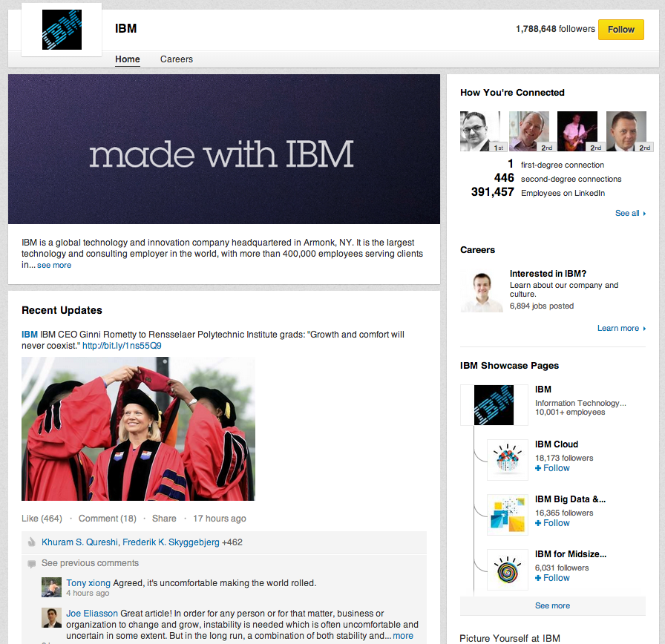This screenshot has width=665, height=644.
Task: Open the Home tab
Action: tap(127, 59)
